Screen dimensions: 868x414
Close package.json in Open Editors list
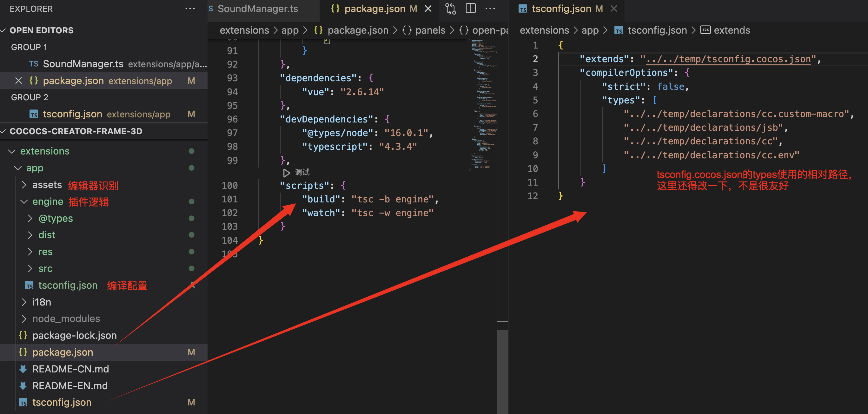pyautogui.click(x=18, y=81)
